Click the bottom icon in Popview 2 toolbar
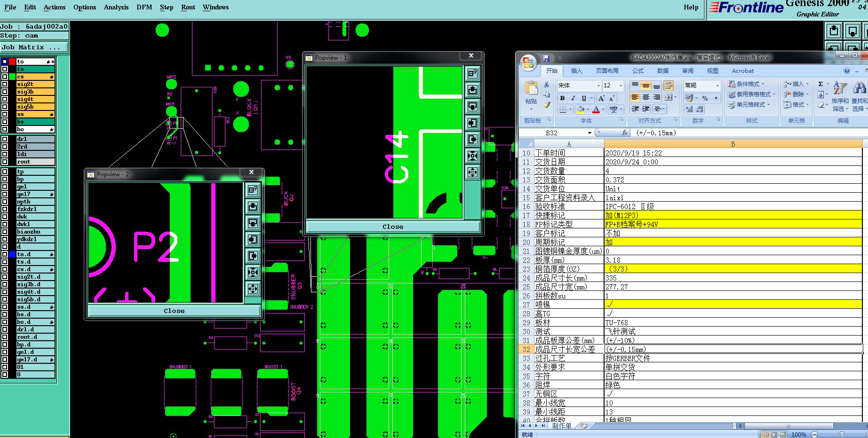868x438 pixels. click(253, 289)
